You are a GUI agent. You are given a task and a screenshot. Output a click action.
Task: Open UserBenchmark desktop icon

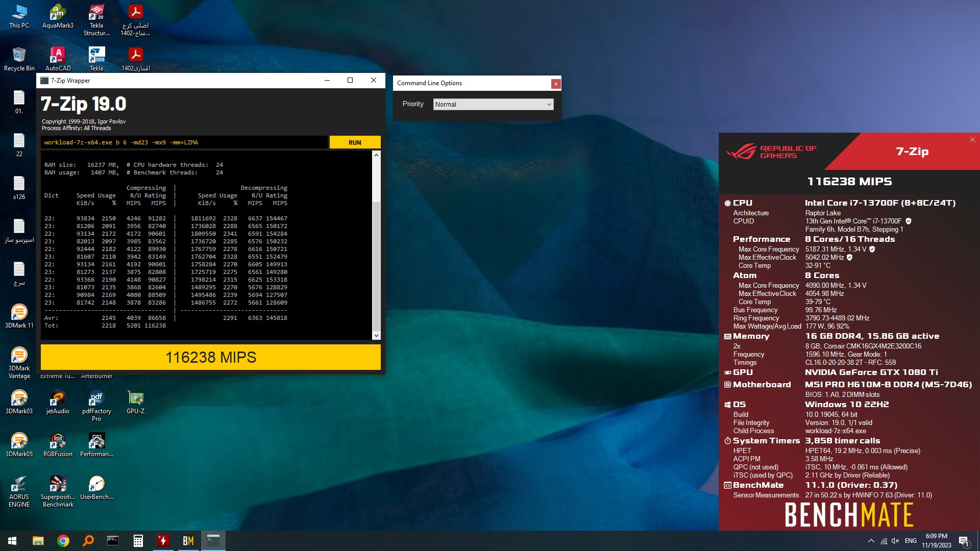pyautogui.click(x=96, y=488)
